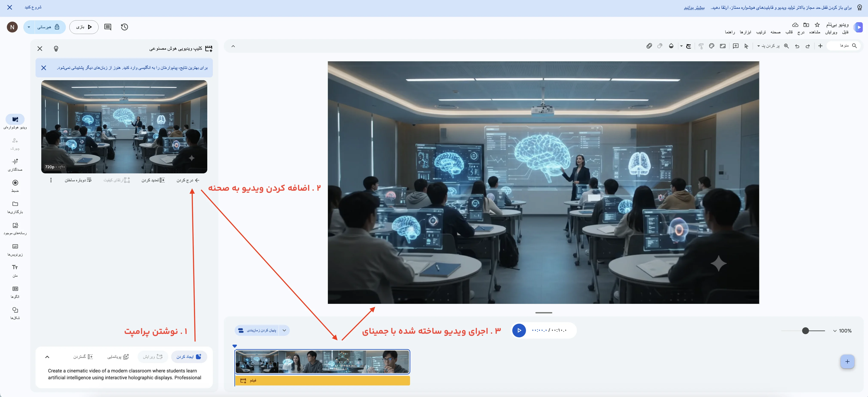Open the Edit (ویرایش) menu
Screen dimensions: 868x397
(x=831, y=32)
